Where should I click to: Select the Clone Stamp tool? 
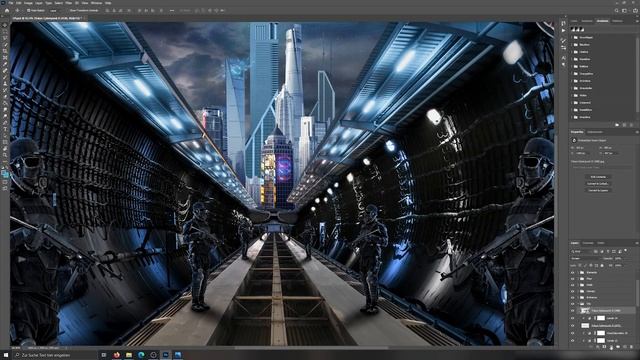[x=5, y=84]
